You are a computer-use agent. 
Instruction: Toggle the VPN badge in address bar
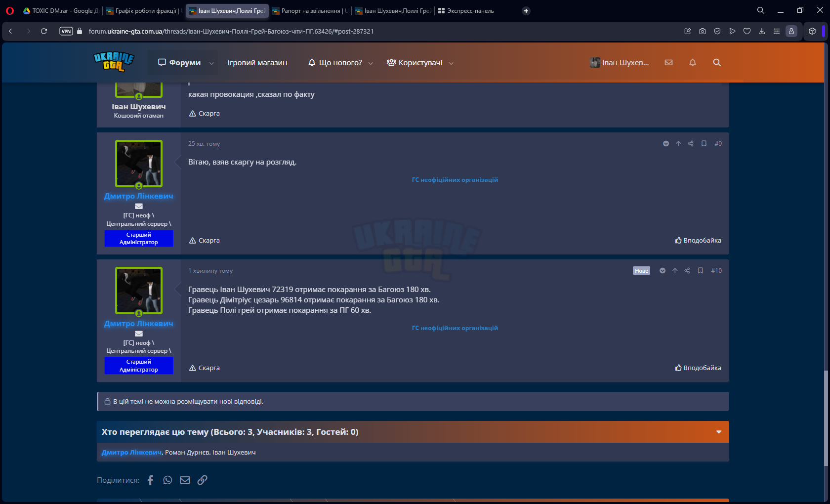[66, 31]
